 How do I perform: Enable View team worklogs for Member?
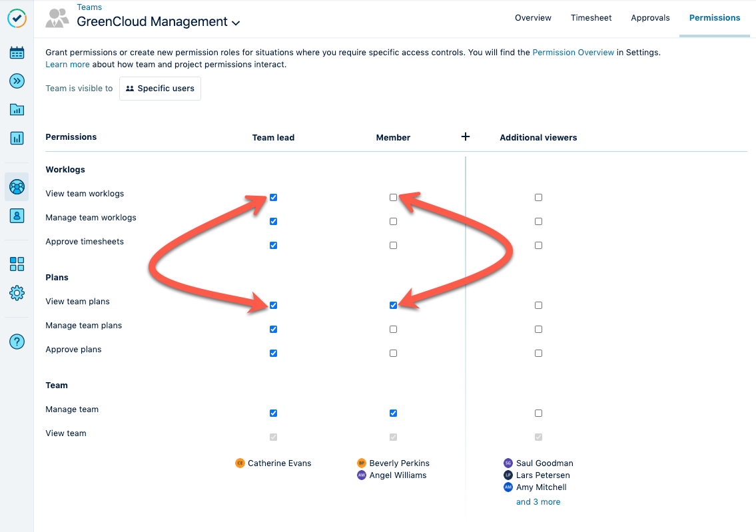393,198
